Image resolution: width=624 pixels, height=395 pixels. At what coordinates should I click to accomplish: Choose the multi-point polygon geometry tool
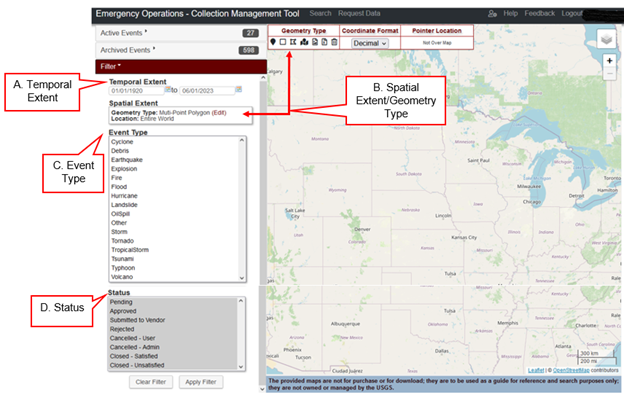[293, 42]
